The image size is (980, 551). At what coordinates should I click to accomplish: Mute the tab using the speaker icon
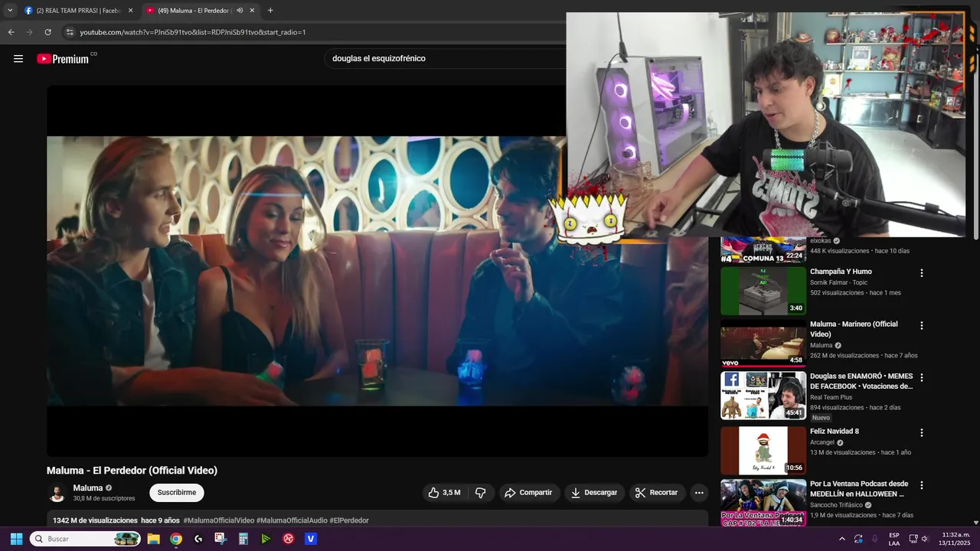pos(240,11)
